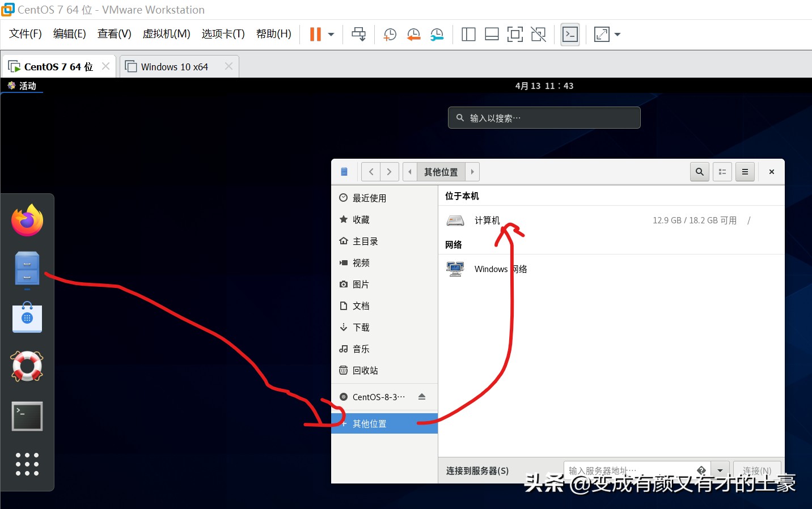The image size is (812, 509).
Task: Send Ctrl+Alt+Del to virtual machine
Action: [358, 35]
